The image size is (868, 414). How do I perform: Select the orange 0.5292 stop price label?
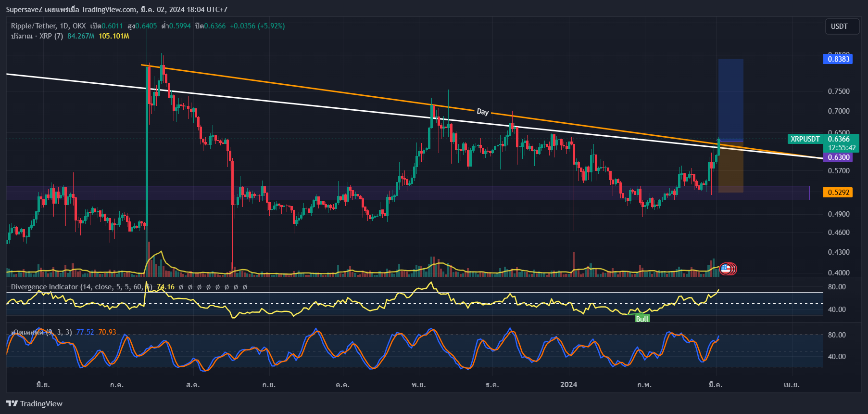pyautogui.click(x=838, y=192)
